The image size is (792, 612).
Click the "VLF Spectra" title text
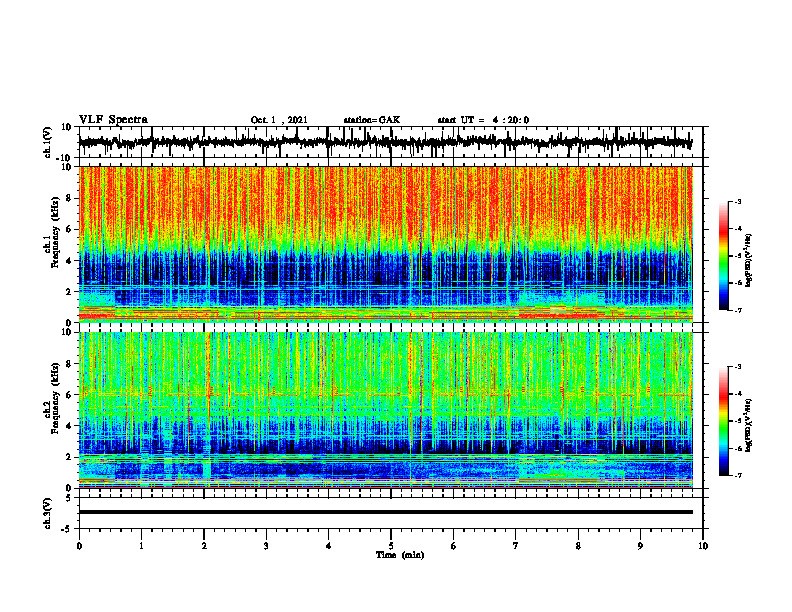[x=113, y=120]
